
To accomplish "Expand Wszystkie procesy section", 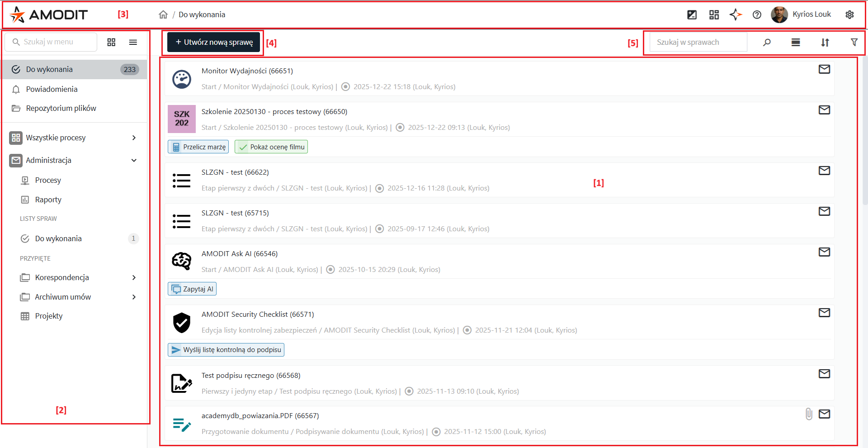I will pyautogui.click(x=134, y=138).
